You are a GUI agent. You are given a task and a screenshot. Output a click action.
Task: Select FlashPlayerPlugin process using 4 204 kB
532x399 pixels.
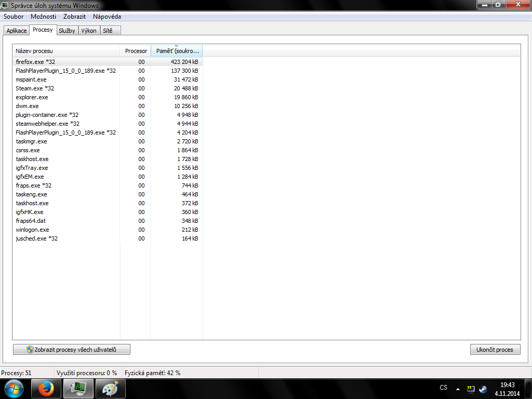click(108, 132)
